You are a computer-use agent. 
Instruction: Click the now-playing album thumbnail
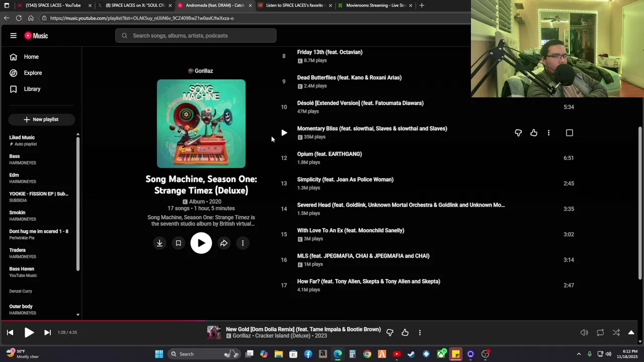click(214, 332)
